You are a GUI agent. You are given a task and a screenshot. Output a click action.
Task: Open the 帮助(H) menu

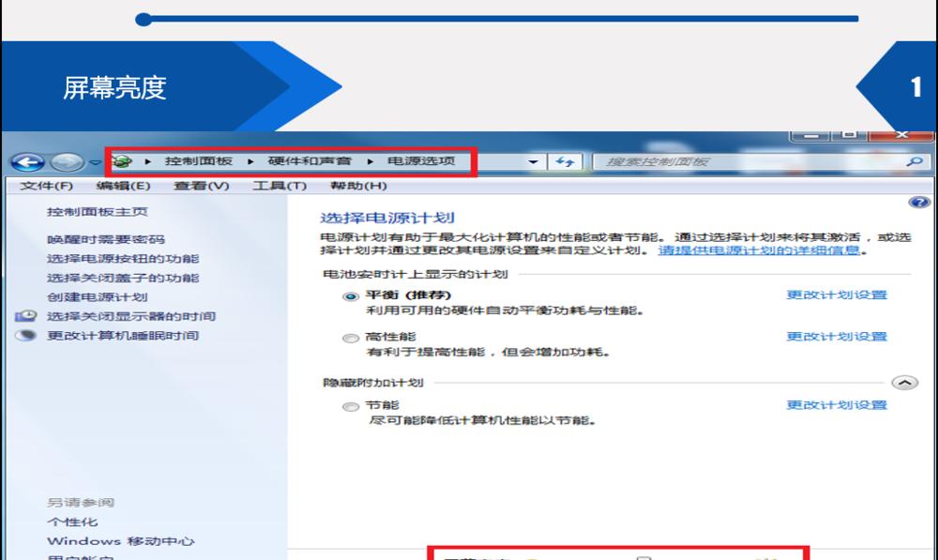358,186
